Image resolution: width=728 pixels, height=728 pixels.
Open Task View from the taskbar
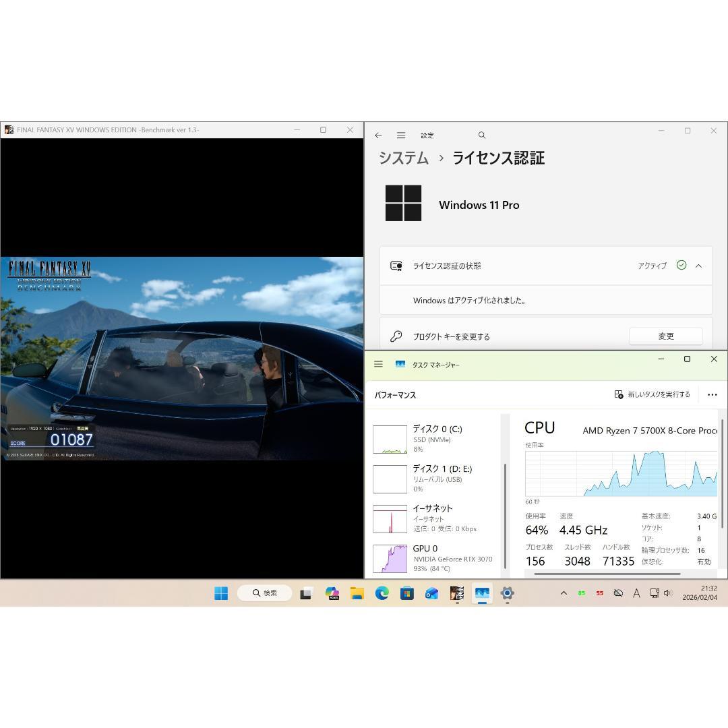pos(305,593)
